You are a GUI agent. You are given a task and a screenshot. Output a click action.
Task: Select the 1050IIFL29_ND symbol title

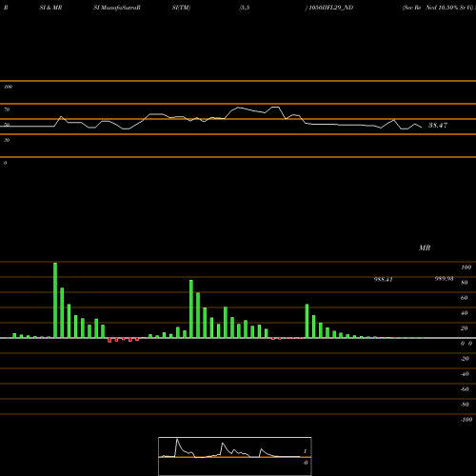pos(331,8)
